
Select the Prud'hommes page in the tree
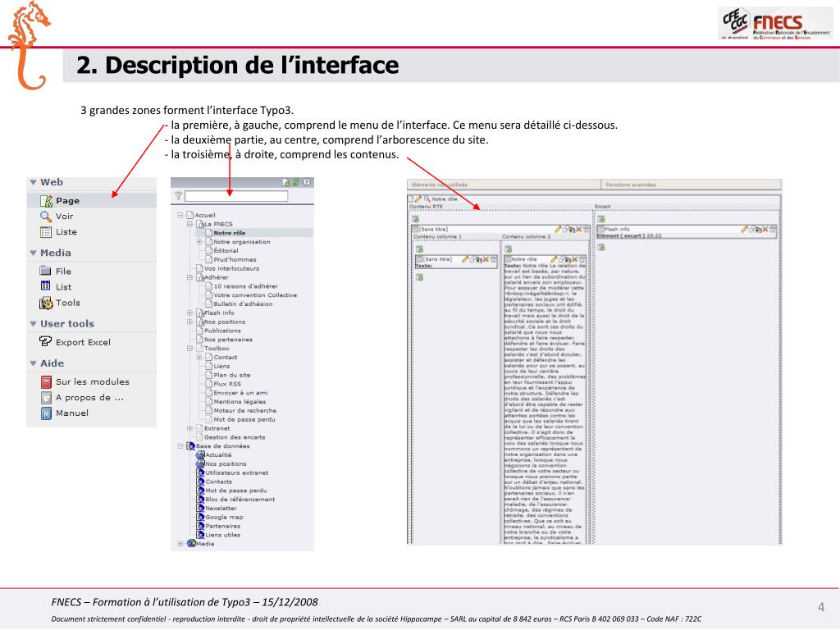pos(235,259)
